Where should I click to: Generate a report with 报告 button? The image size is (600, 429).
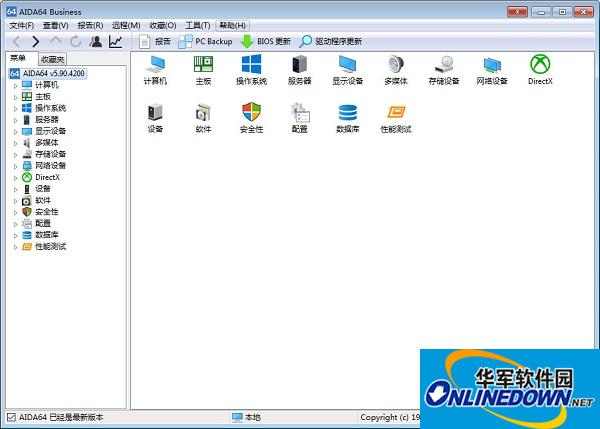pyautogui.click(x=155, y=41)
